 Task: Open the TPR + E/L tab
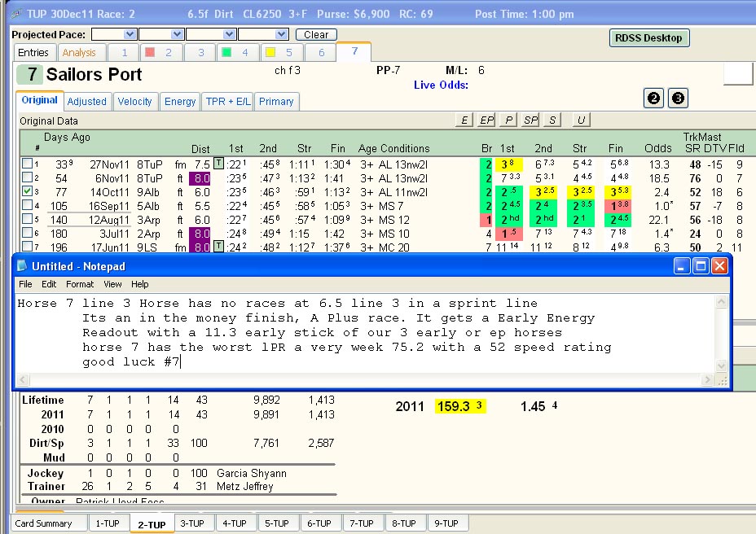tap(227, 101)
